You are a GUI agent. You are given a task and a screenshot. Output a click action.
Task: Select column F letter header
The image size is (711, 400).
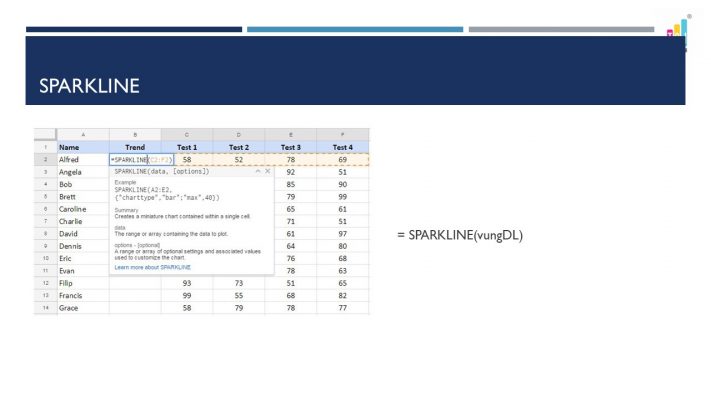pyautogui.click(x=342, y=134)
